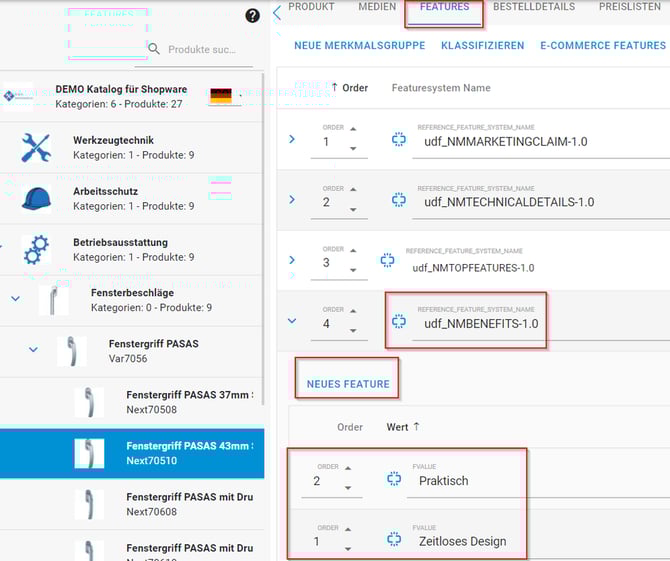Select Fenstergriff PASAS 37mm Next70508 item

[131, 402]
